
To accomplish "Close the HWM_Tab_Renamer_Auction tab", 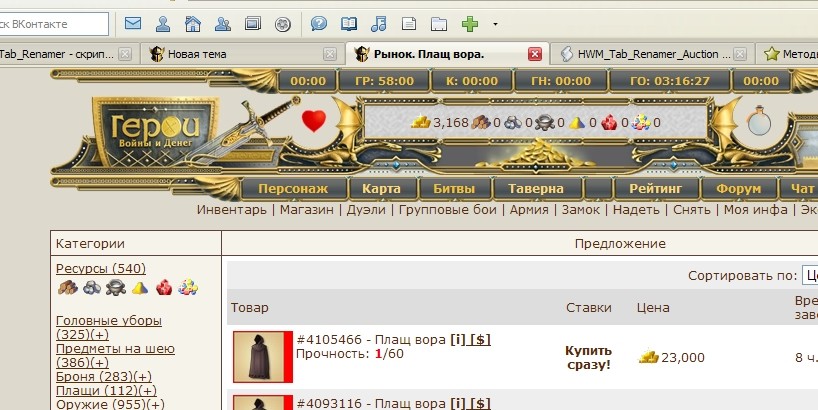I will 740,54.
